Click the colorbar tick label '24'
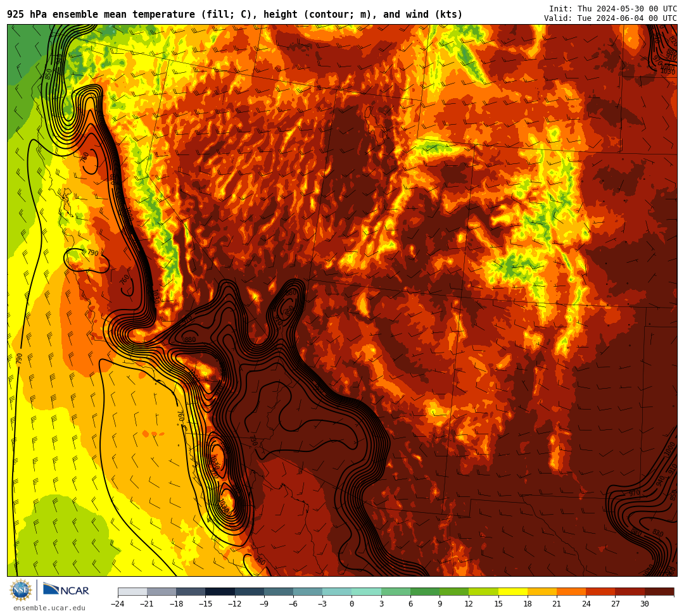 (x=586, y=604)
